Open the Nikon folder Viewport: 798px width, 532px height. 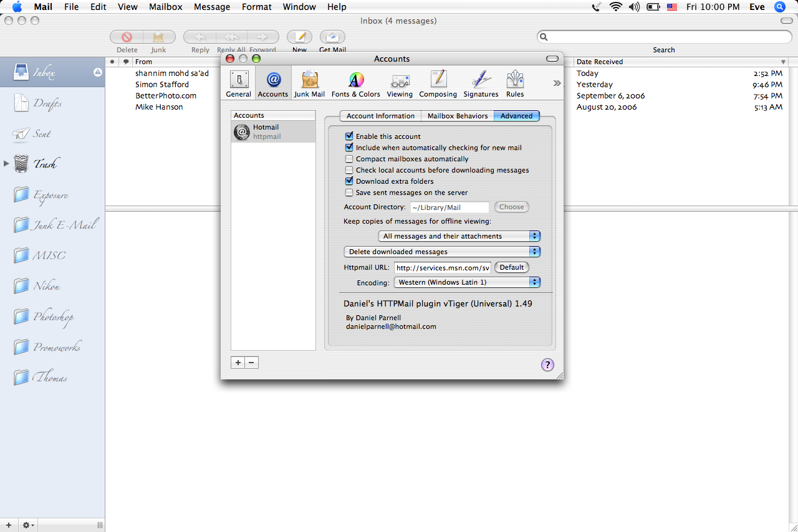[x=52, y=286]
